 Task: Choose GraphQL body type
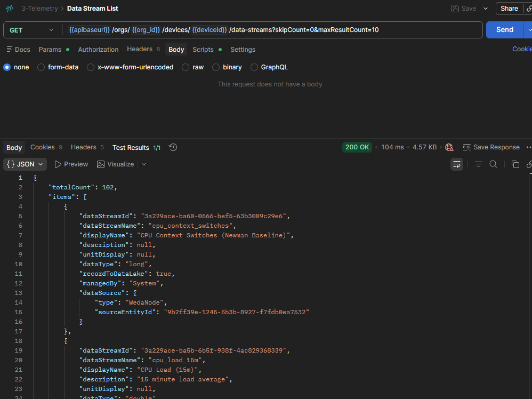point(254,67)
